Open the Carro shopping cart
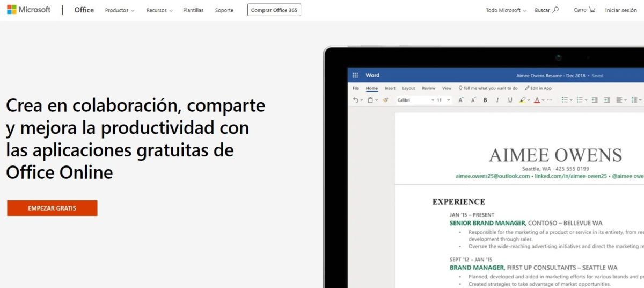 pyautogui.click(x=584, y=10)
